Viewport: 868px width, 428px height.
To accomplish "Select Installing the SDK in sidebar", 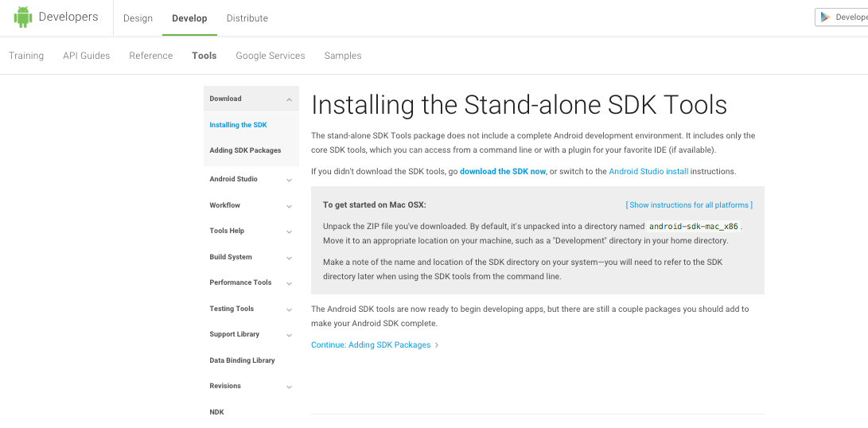I will (x=238, y=125).
